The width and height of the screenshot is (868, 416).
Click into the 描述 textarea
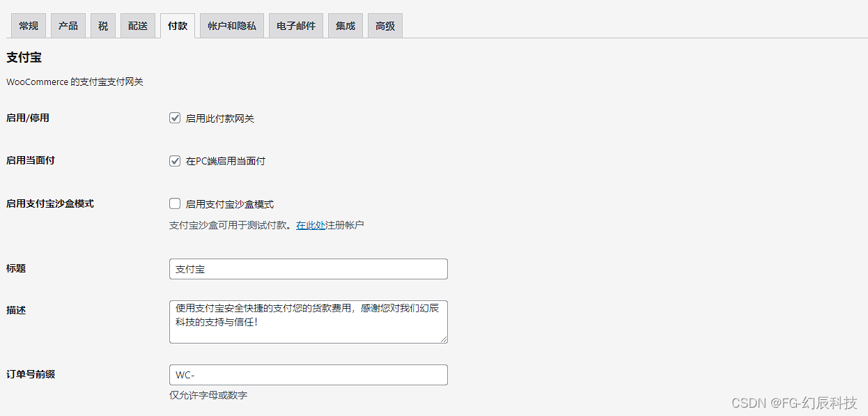pyautogui.click(x=308, y=322)
